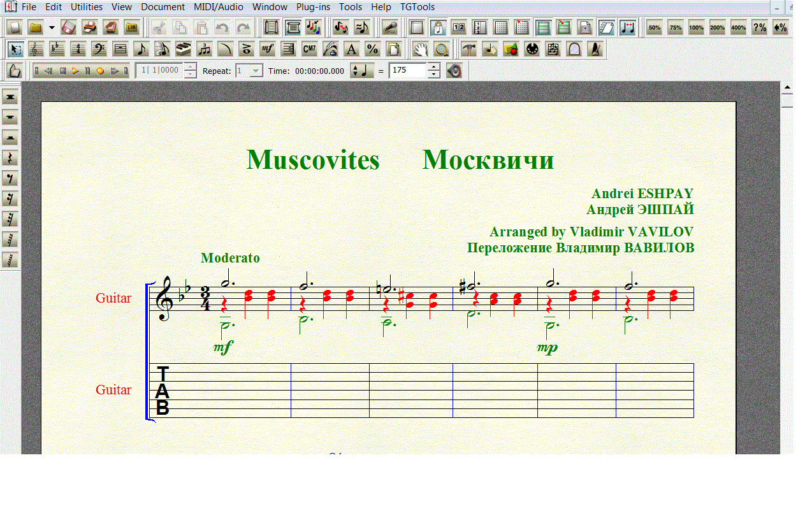Select the eighth rest in rests palette
This screenshot has height=518, width=812.
coord(10,178)
